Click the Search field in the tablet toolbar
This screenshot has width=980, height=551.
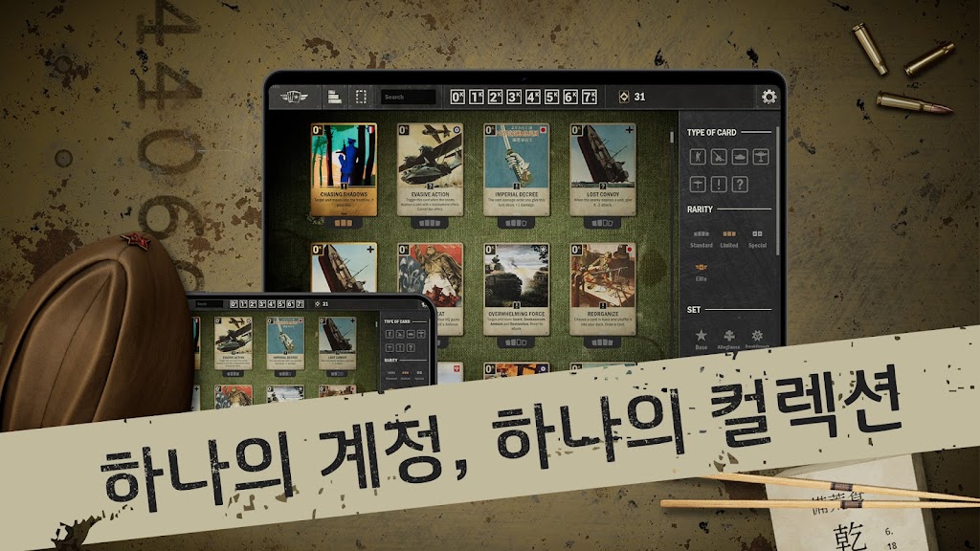tap(408, 97)
